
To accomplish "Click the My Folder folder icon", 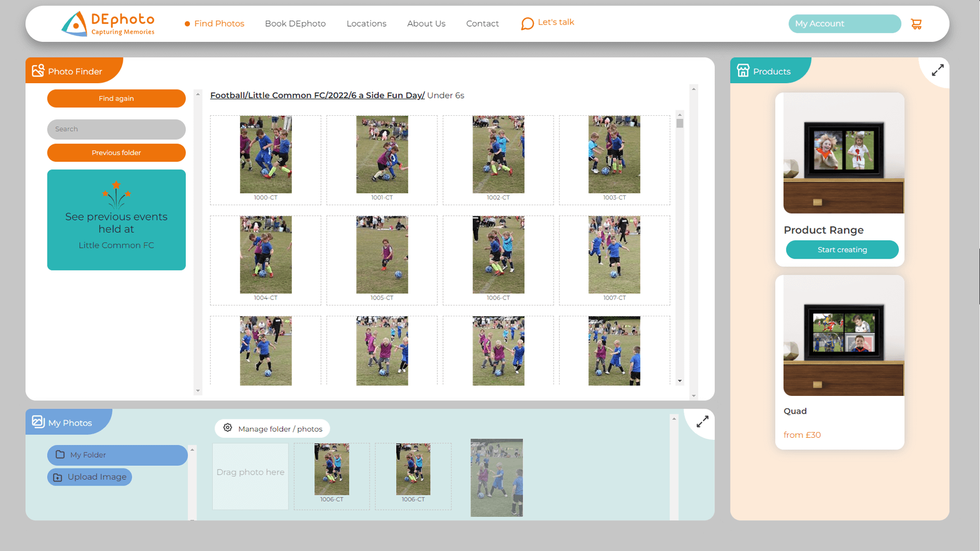I will point(60,455).
